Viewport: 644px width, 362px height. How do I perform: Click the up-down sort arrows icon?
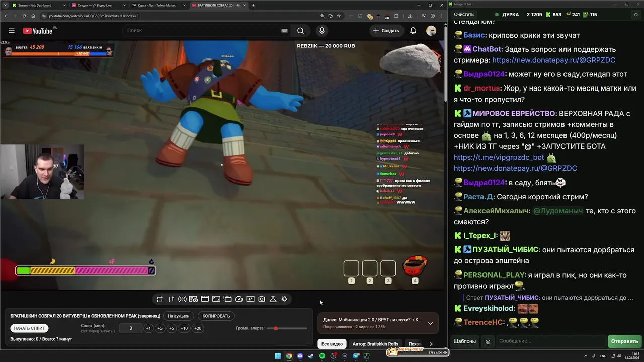(171, 299)
